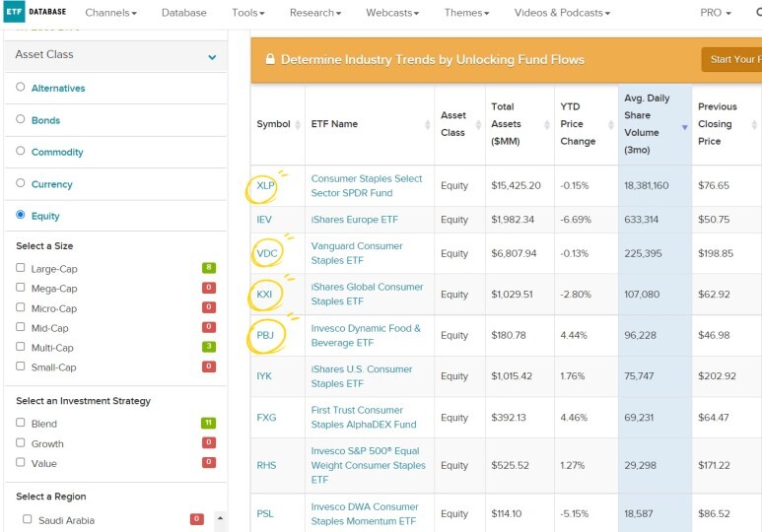
Task: Select the Bonds radio button
Action: (21, 119)
